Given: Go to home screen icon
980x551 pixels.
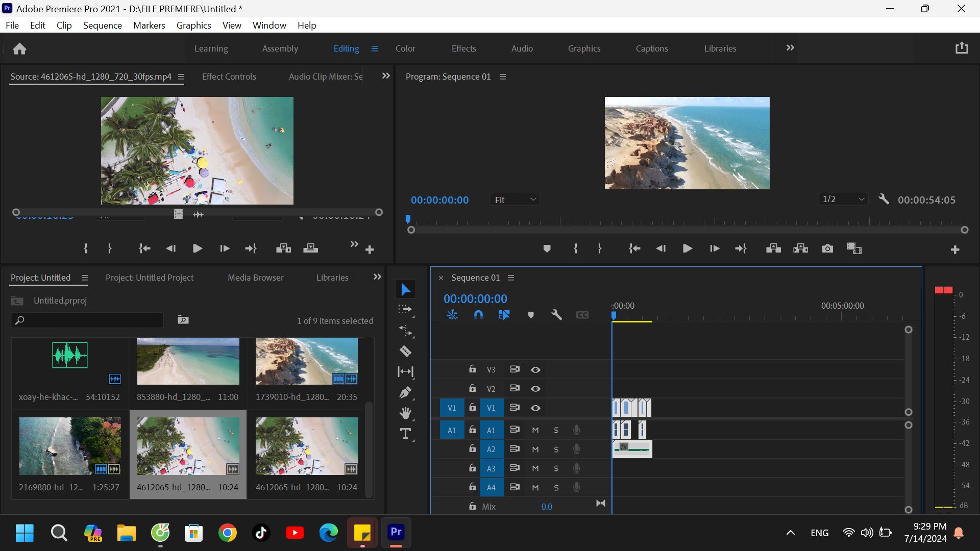Looking at the screenshot, I should click(19, 48).
